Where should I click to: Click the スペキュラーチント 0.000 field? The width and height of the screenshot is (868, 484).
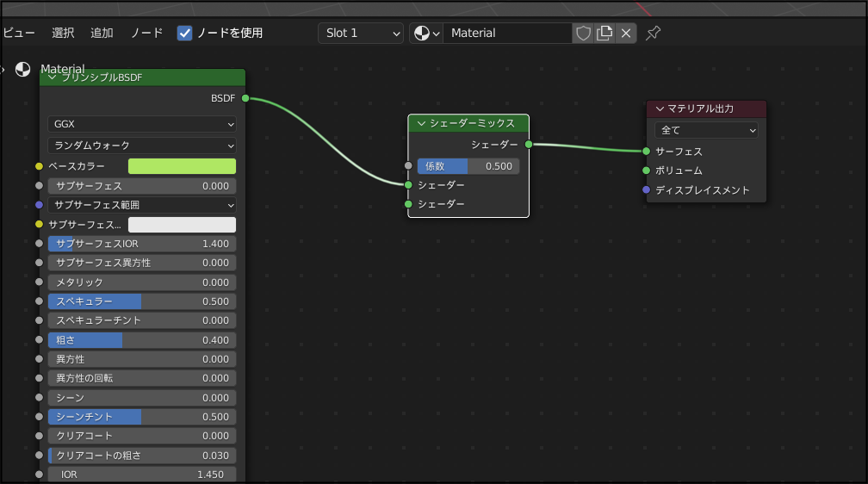click(x=142, y=320)
